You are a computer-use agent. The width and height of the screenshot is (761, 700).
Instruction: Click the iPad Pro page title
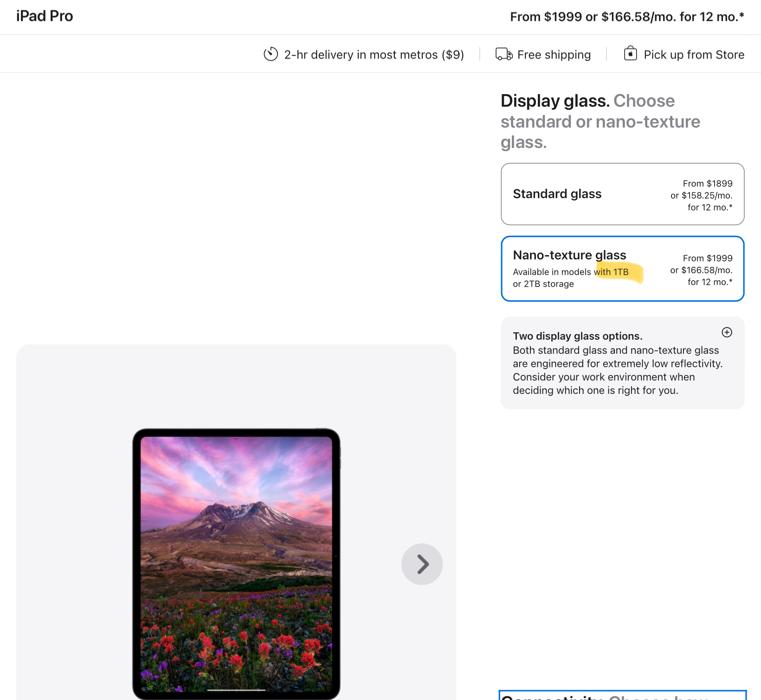click(45, 16)
